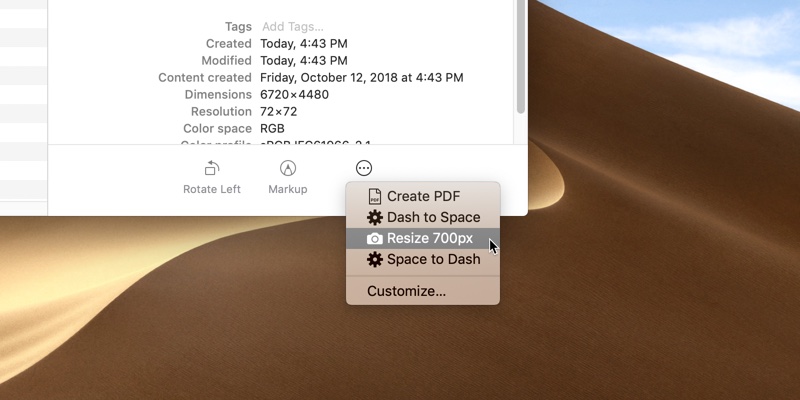
Task: Click the Resolution value 72×72
Action: click(x=278, y=112)
